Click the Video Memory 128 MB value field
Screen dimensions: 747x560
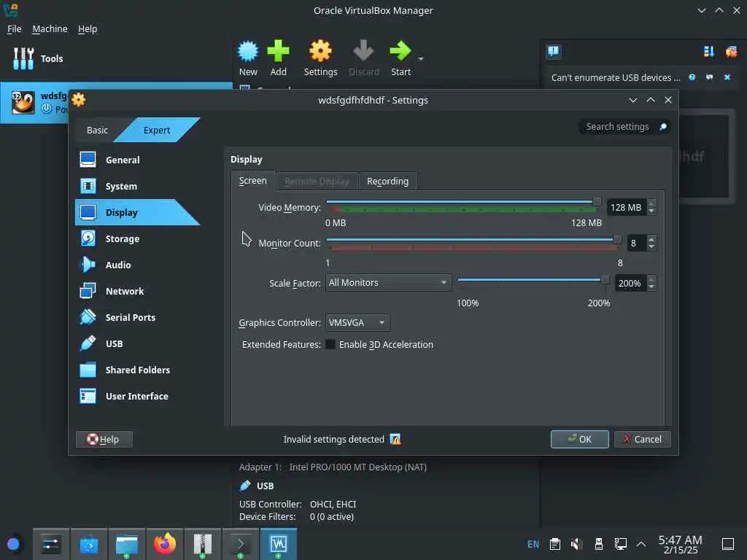[x=627, y=207]
